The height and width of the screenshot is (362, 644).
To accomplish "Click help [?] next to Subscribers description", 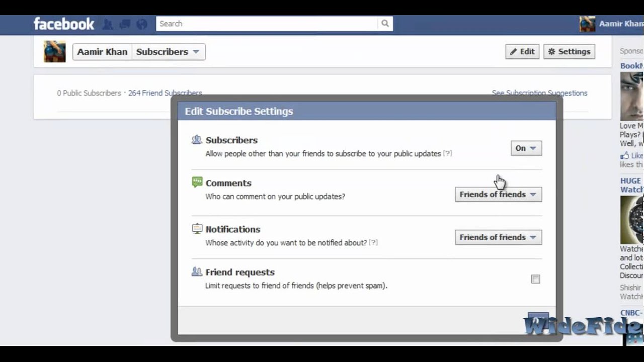I will click(x=447, y=153).
